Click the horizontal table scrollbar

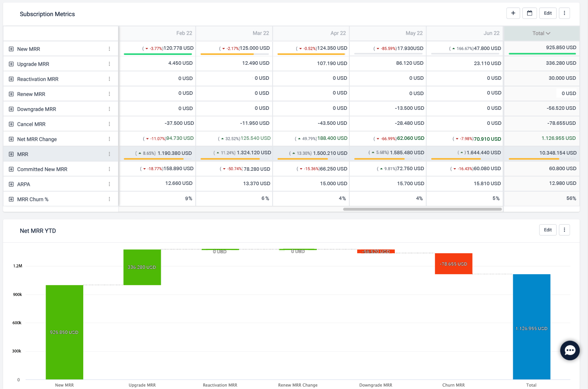[422, 209]
